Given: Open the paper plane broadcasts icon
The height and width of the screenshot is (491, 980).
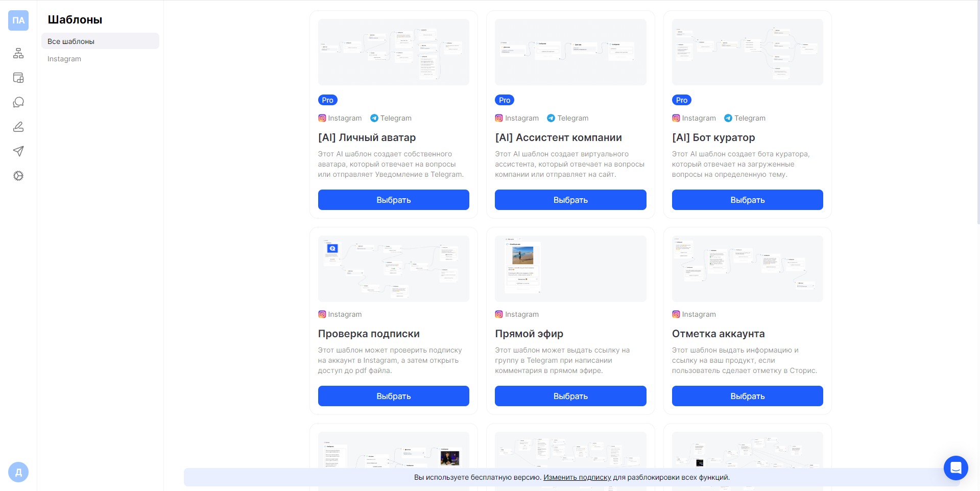Looking at the screenshot, I should click(x=18, y=151).
